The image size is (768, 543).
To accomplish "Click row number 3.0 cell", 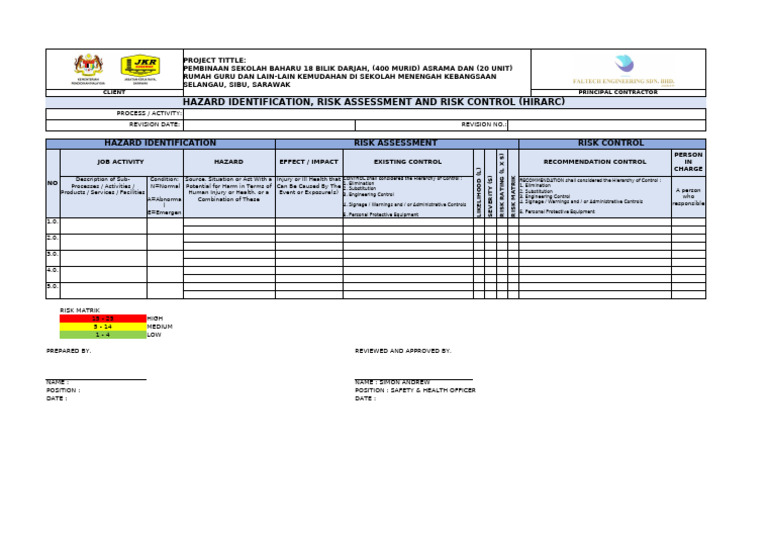I will point(53,258).
